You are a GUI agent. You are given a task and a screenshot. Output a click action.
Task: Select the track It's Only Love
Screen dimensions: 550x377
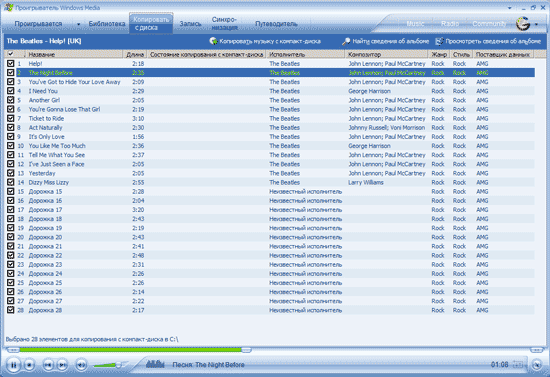[275, 136]
